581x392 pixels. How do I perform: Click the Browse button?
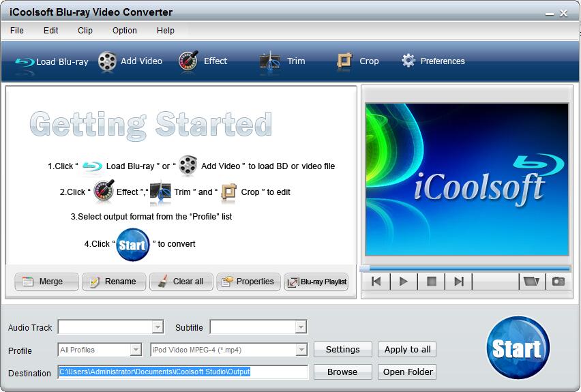click(x=343, y=372)
